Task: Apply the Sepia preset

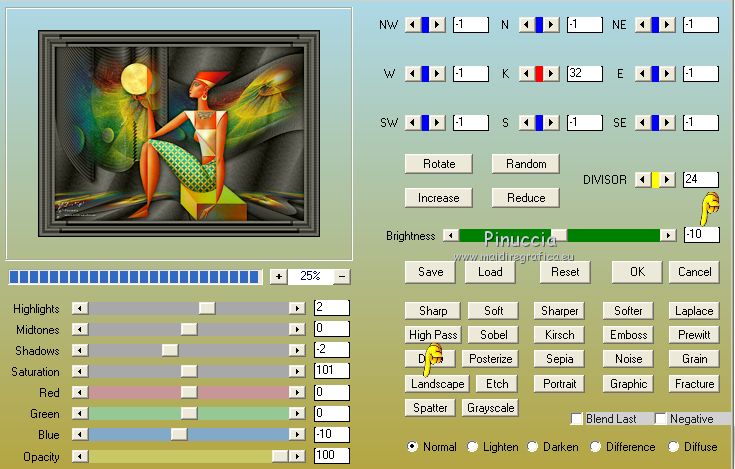Action: (559, 359)
